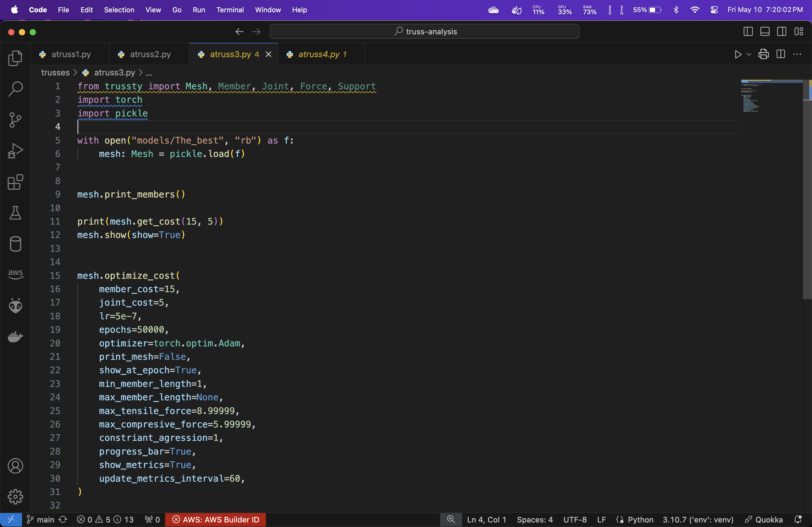Open the Testing flask view
Image resolution: width=812 pixels, height=527 pixels.
[x=15, y=213]
